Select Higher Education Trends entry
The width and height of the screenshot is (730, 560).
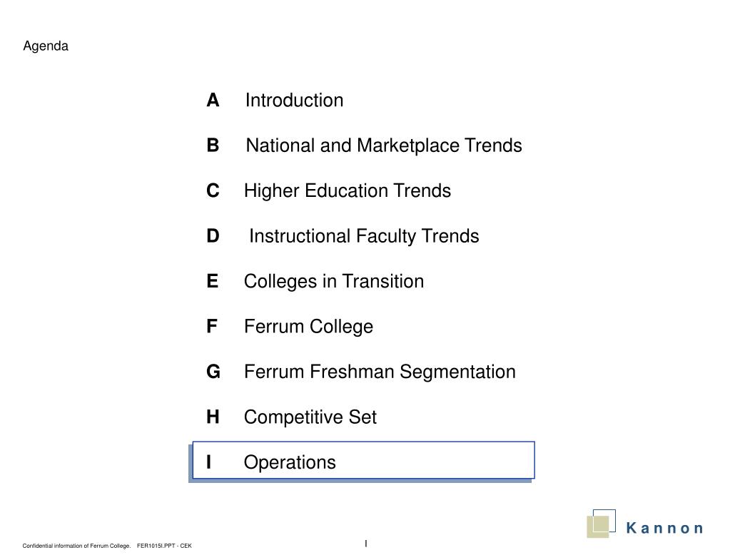click(348, 191)
